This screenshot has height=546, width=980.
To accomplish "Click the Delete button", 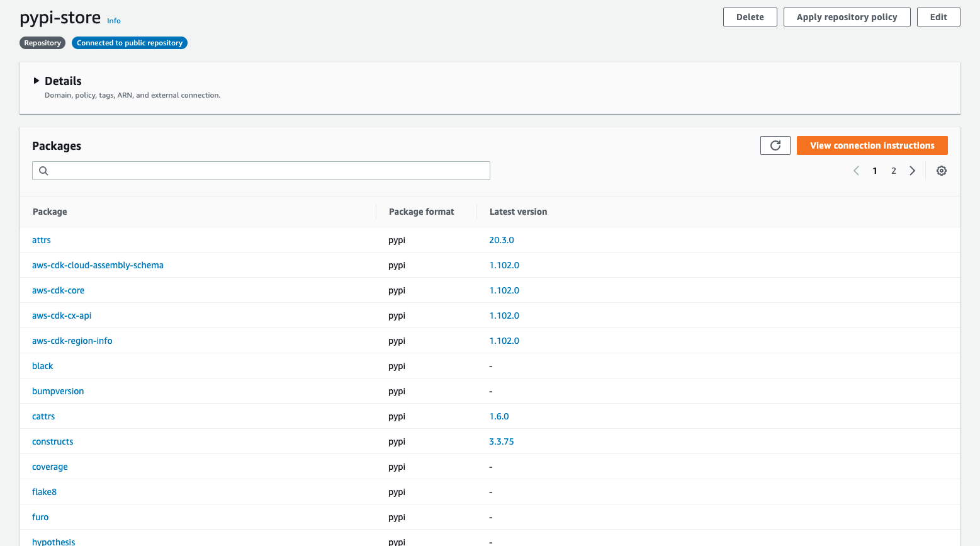I will click(750, 17).
